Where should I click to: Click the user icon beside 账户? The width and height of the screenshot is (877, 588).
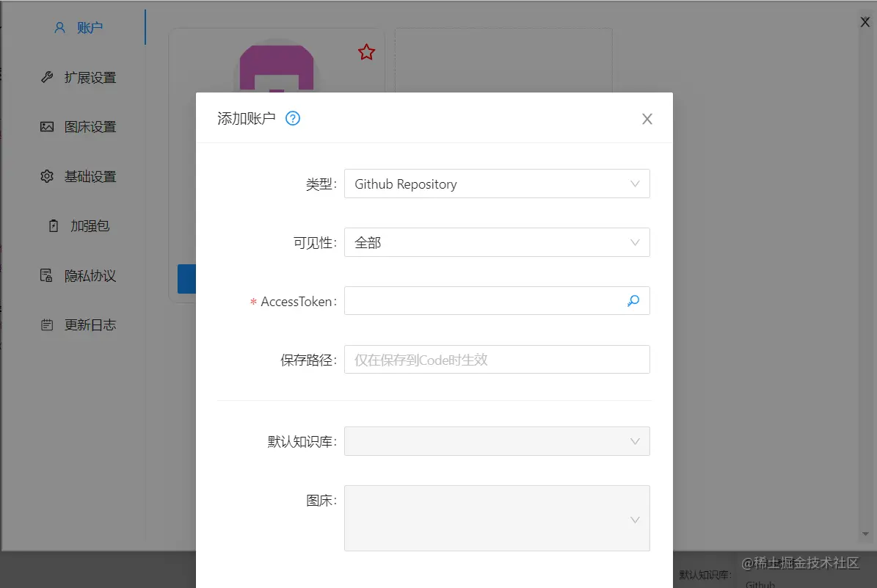pyautogui.click(x=60, y=27)
